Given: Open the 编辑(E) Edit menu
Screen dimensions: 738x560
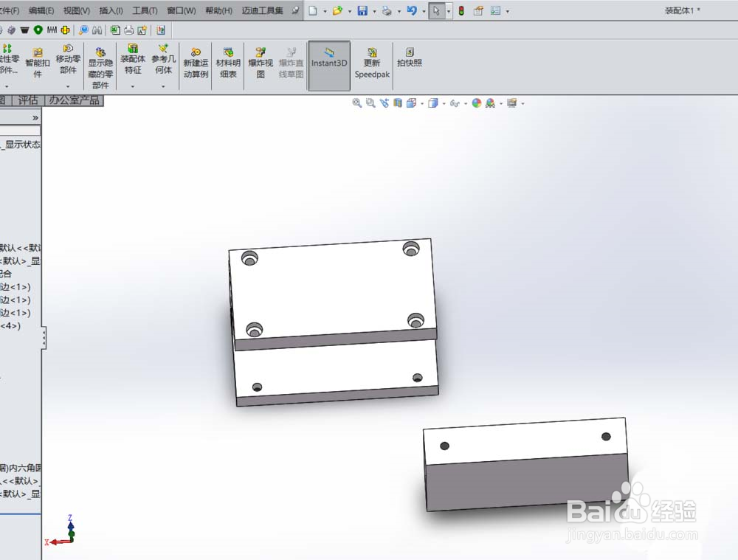Looking at the screenshot, I should (41, 10).
